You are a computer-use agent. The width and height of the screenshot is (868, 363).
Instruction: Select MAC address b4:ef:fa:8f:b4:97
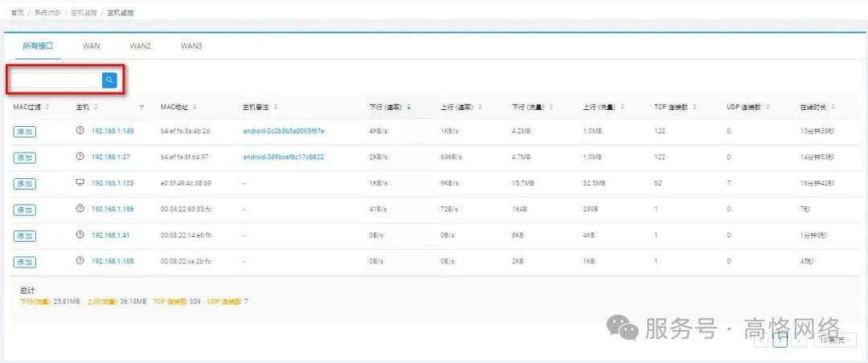coord(185,157)
